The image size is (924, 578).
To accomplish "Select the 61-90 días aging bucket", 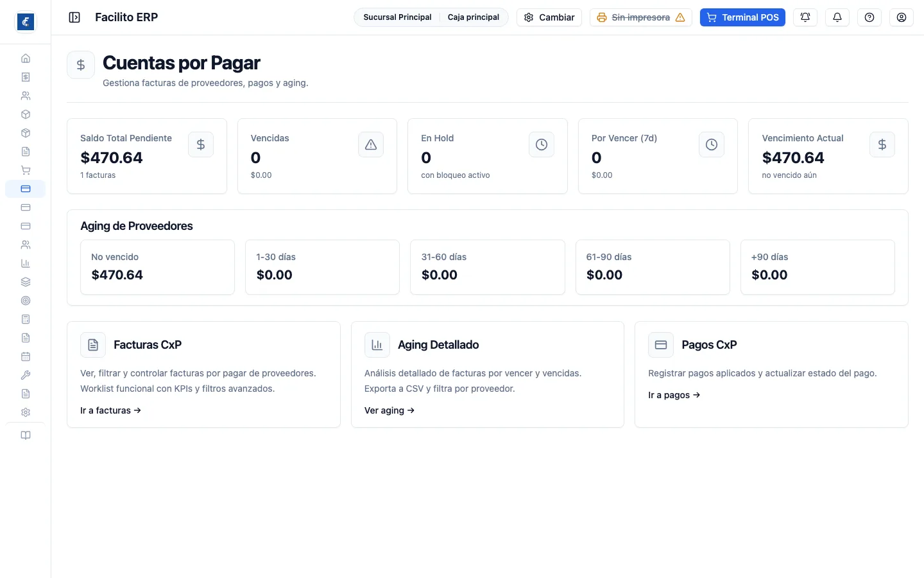I will pyautogui.click(x=653, y=267).
